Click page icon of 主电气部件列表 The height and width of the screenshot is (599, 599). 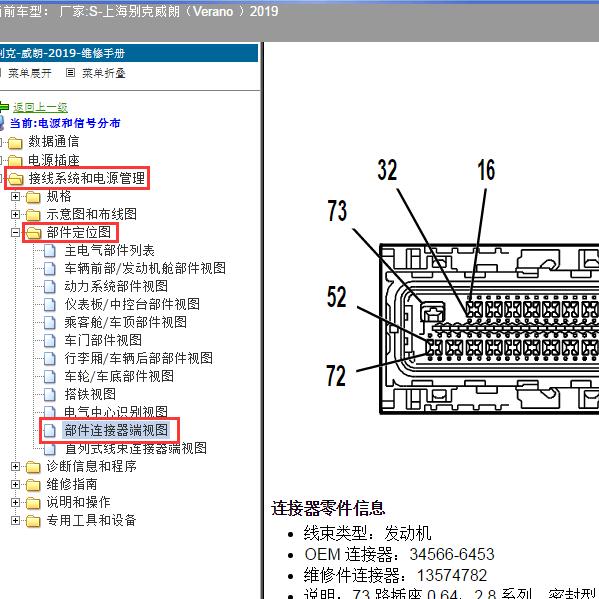click(x=50, y=251)
